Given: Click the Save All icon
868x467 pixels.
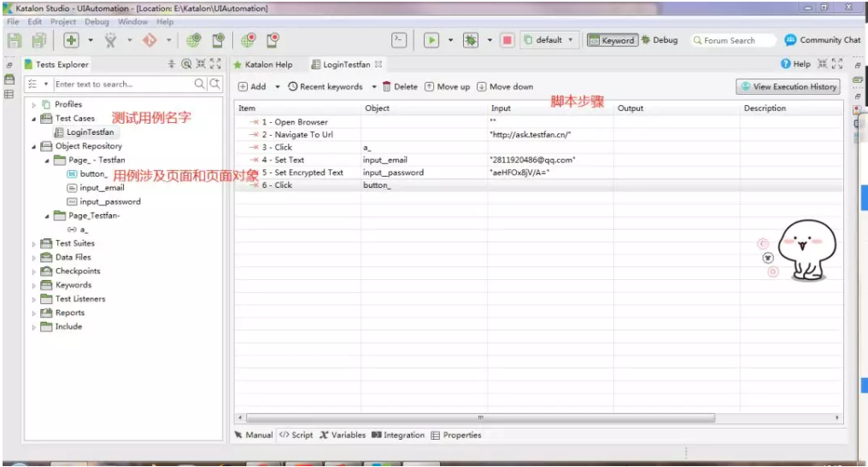Looking at the screenshot, I should (x=38, y=40).
